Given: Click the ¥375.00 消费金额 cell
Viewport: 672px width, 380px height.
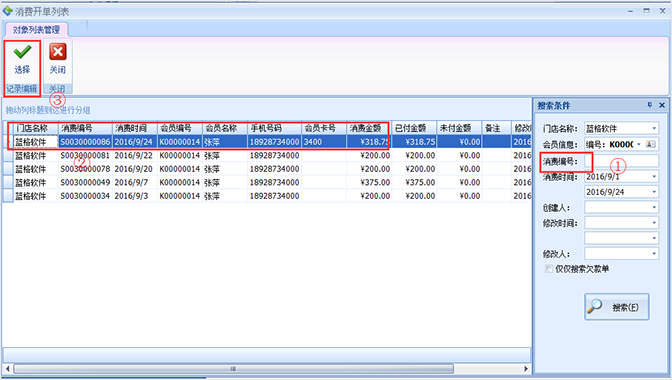Looking at the screenshot, I should point(369,183).
